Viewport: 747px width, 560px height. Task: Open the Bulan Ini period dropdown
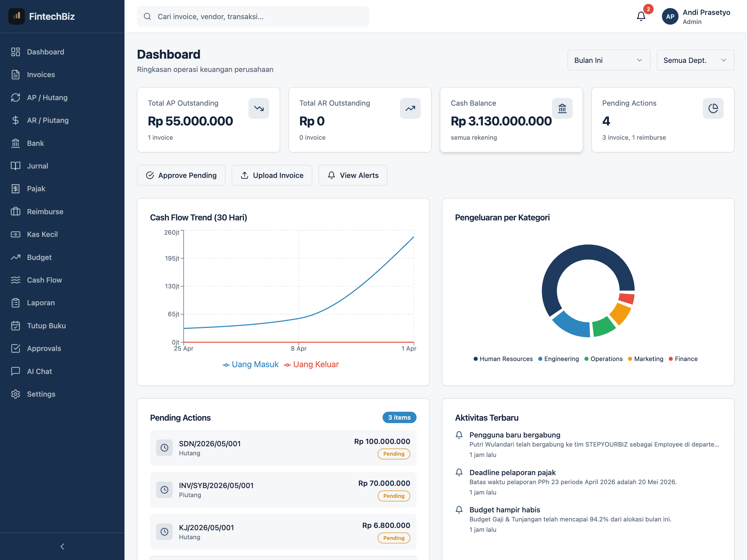point(609,60)
